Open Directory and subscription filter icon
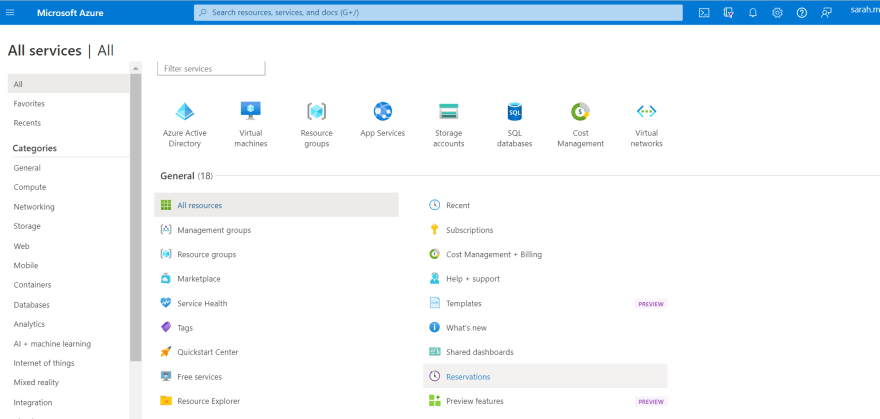 tap(728, 13)
